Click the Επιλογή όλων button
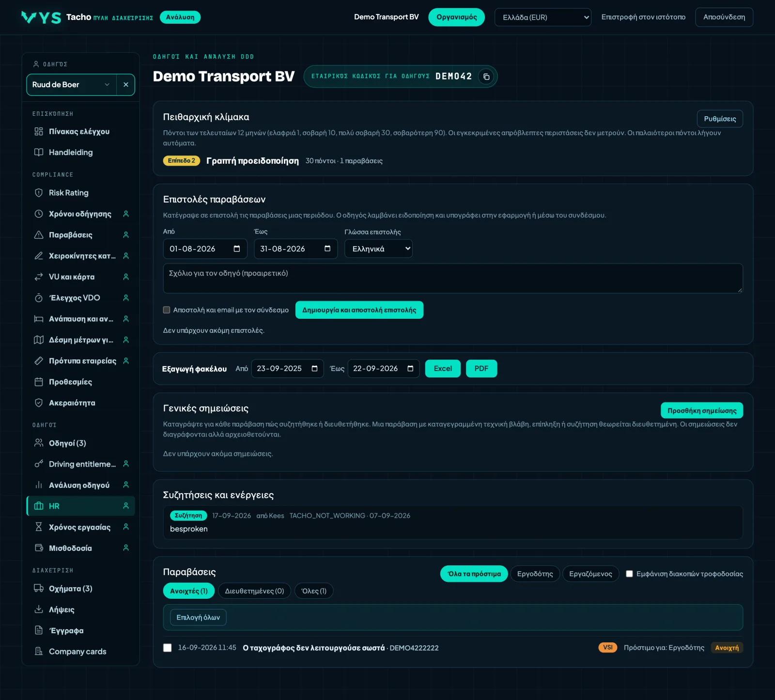This screenshot has height=700, width=775. tap(198, 617)
